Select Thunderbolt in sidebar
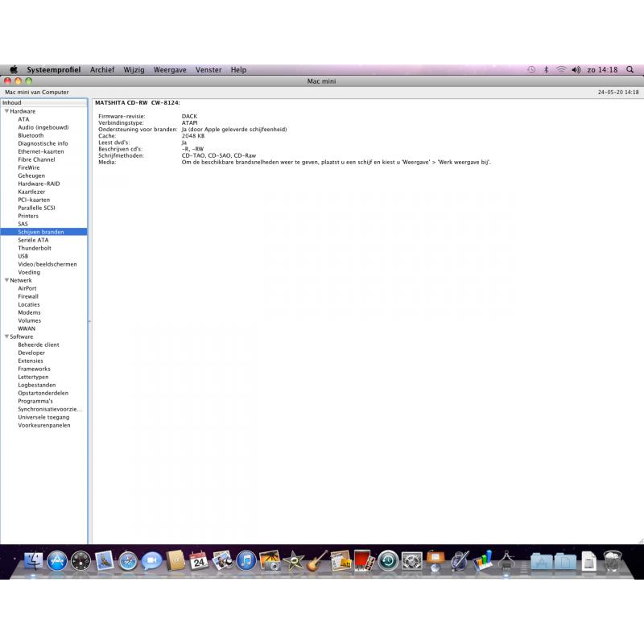 click(x=35, y=248)
